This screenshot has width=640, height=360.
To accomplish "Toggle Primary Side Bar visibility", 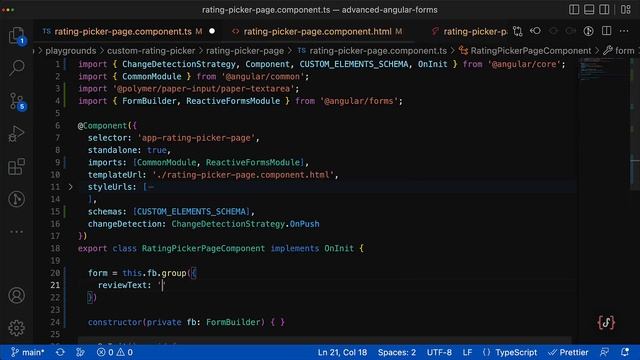I will pos(574,9).
